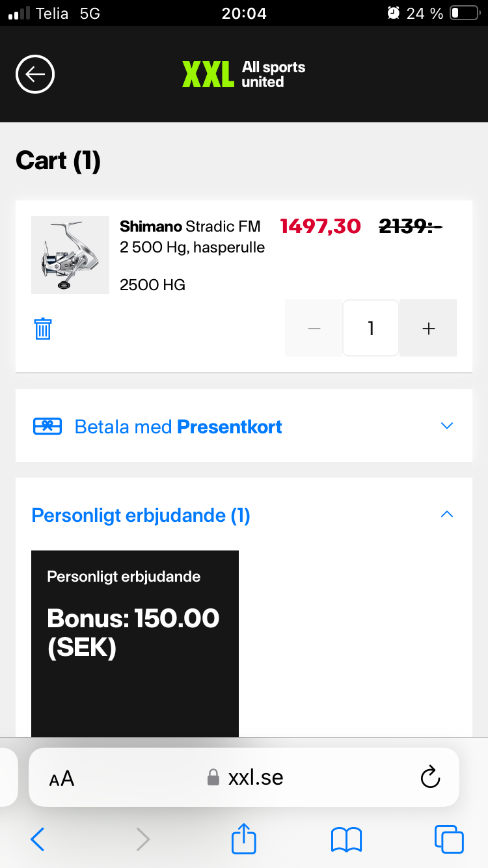Tap the Personligt erbjudande (1) heading
The image size is (488, 868).
[x=141, y=515]
